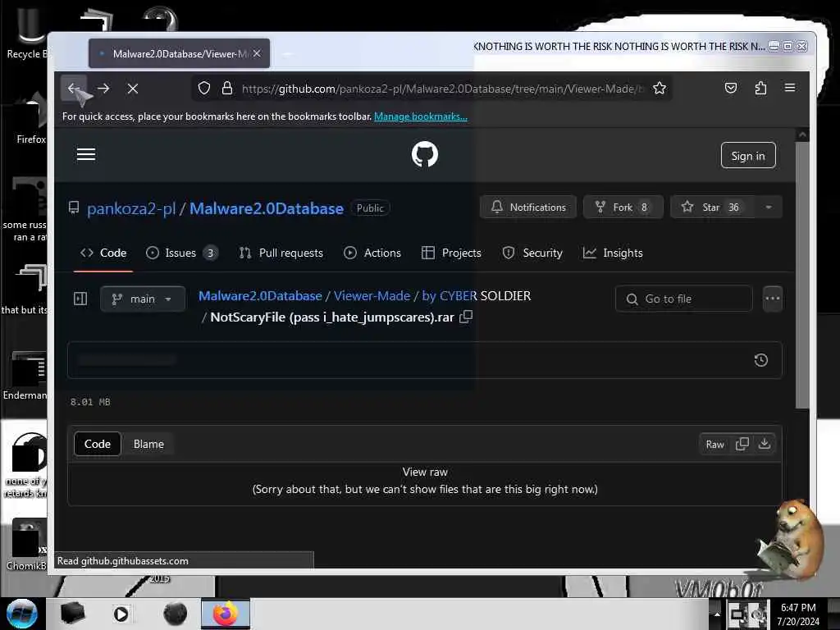Download raw file icon
Image resolution: width=840 pixels, height=630 pixels.
765,444
